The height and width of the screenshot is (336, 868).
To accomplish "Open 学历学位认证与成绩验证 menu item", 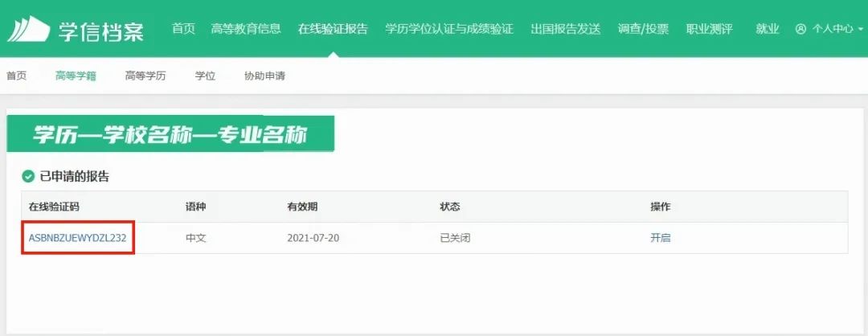I will point(449,29).
